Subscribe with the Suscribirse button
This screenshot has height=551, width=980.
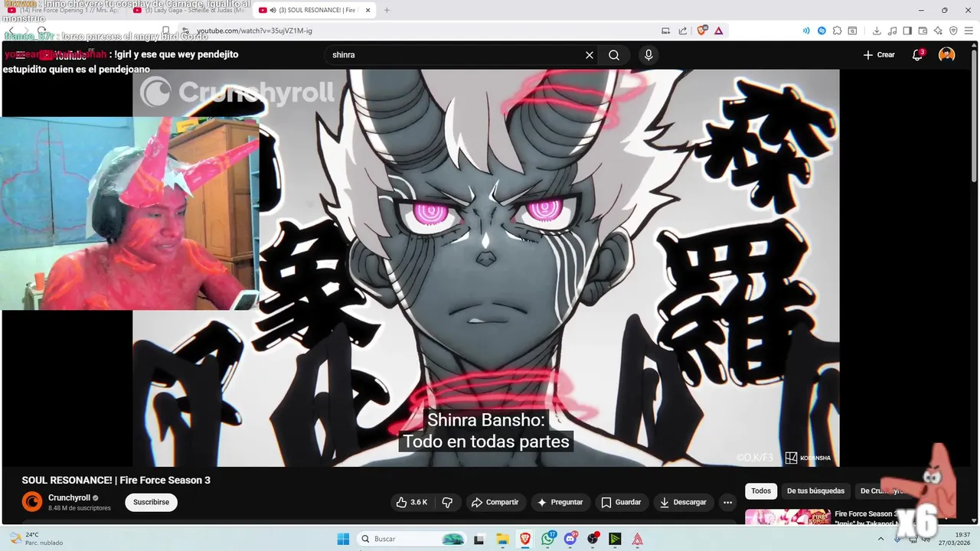coord(151,502)
